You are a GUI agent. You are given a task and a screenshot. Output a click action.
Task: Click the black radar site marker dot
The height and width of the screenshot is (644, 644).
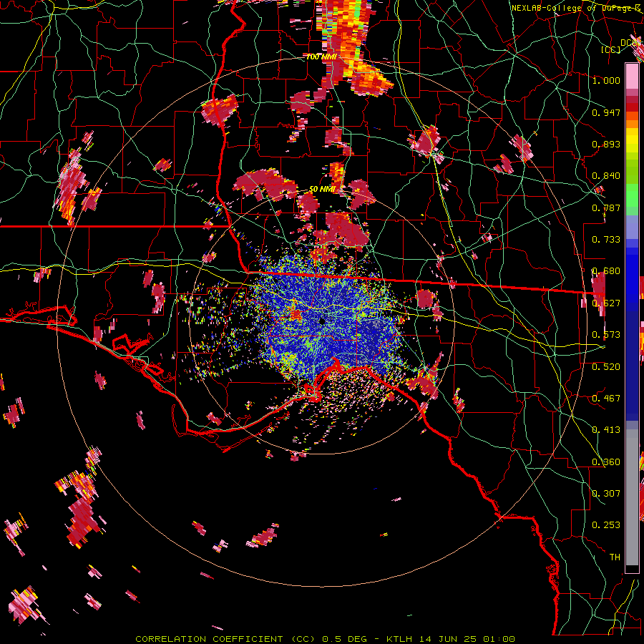(x=323, y=321)
